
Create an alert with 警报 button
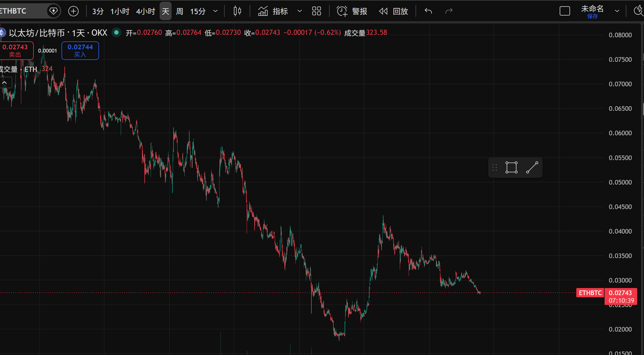pyautogui.click(x=352, y=11)
